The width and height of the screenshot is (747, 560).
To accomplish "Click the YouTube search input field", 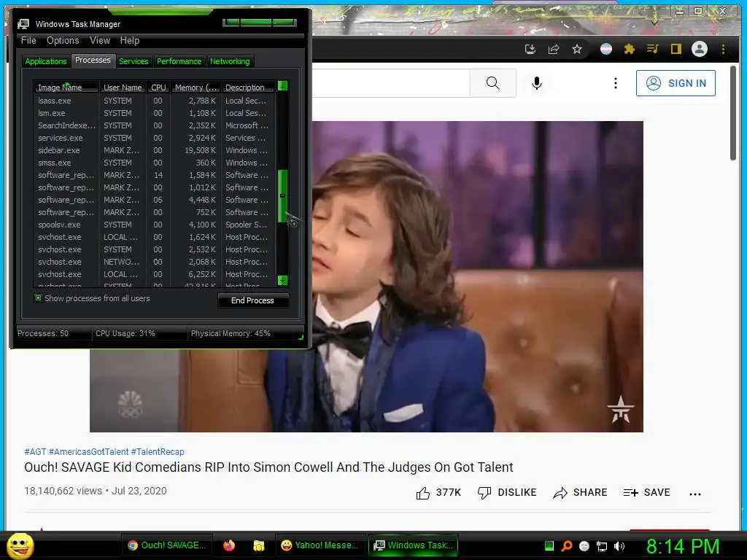I will coord(391,83).
